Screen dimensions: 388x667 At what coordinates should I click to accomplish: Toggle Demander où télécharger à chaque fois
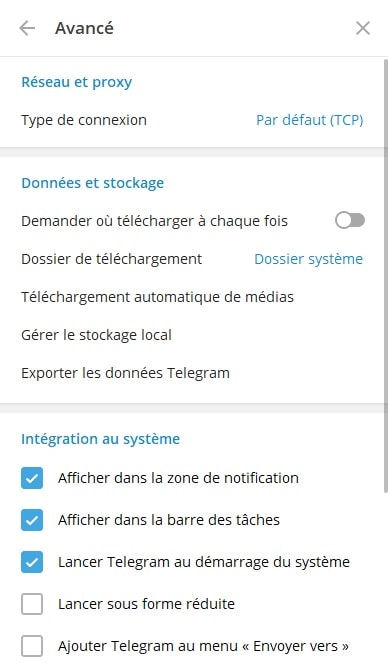(350, 220)
